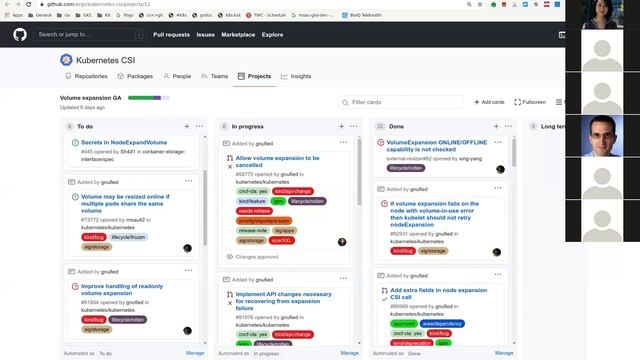Image resolution: width=640 pixels, height=360 pixels.
Task: Open the Done column options menu
Action: (508, 127)
